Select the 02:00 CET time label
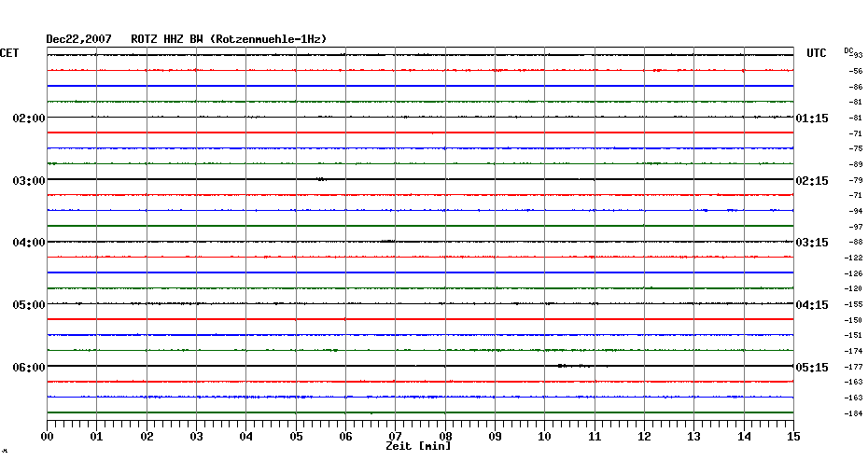Screen dimensions: 868x461 click(29, 119)
